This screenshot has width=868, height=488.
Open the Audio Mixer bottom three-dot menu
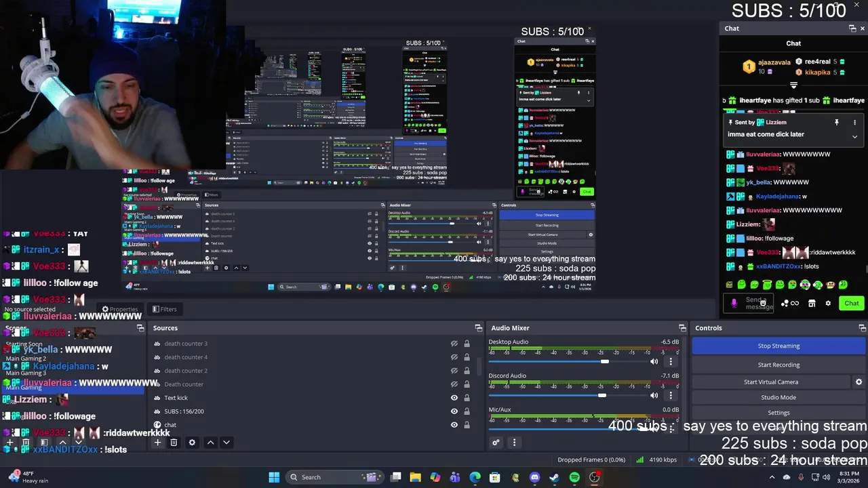click(514, 443)
